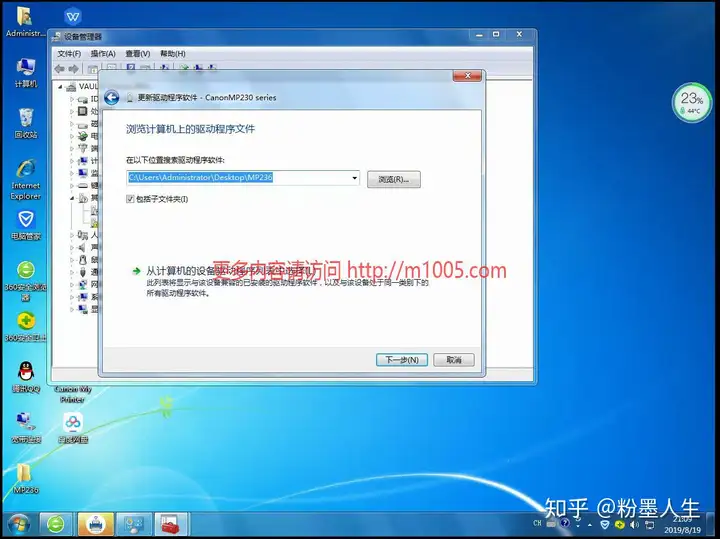Screen dimensions: 720x539
Task: Click Cancel (取消) button in wizard
Action: click(x=454, y=360)
